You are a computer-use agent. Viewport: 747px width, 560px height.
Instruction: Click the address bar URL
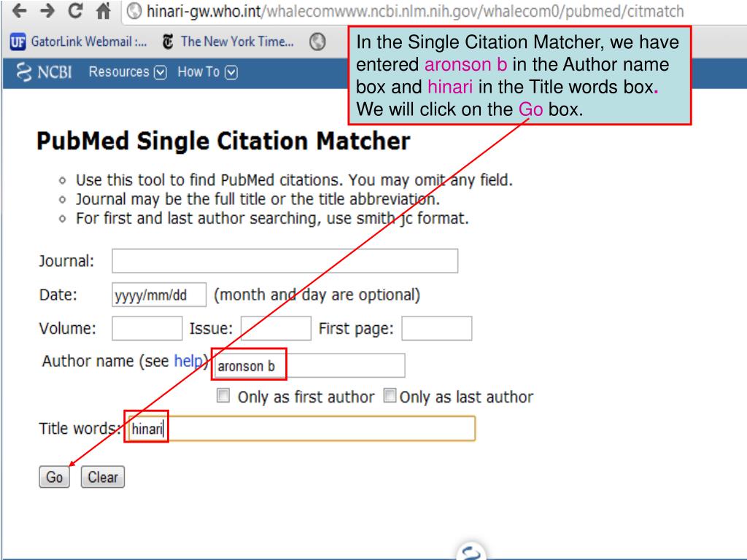[415, 11]
